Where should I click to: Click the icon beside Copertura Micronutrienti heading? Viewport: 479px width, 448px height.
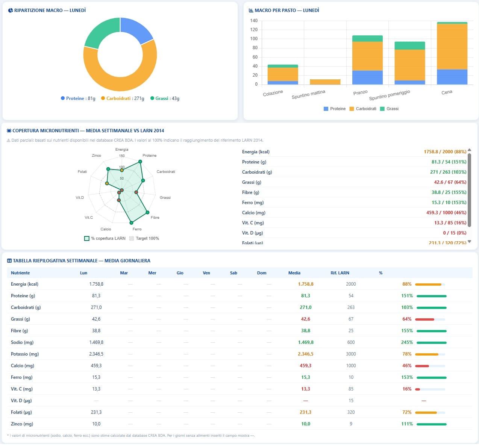click(x=9, y=131)
